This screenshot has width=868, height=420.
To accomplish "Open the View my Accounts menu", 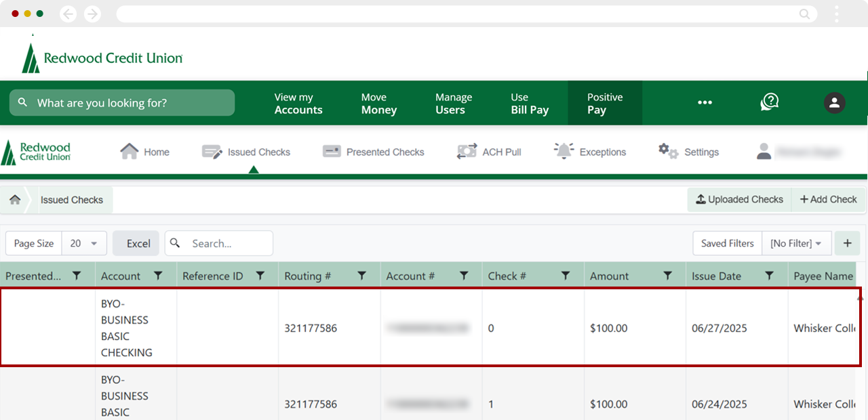I will 298,104.
